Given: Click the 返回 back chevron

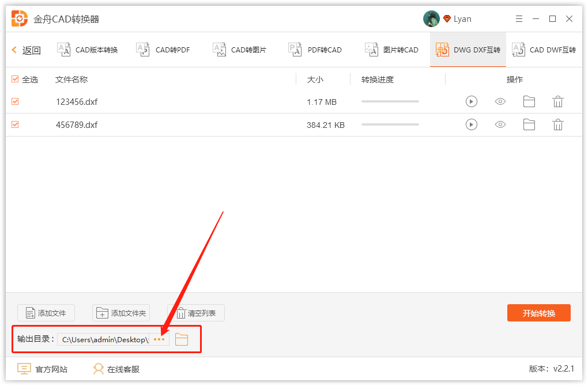Looking at the screenshot, I should 14,50.
